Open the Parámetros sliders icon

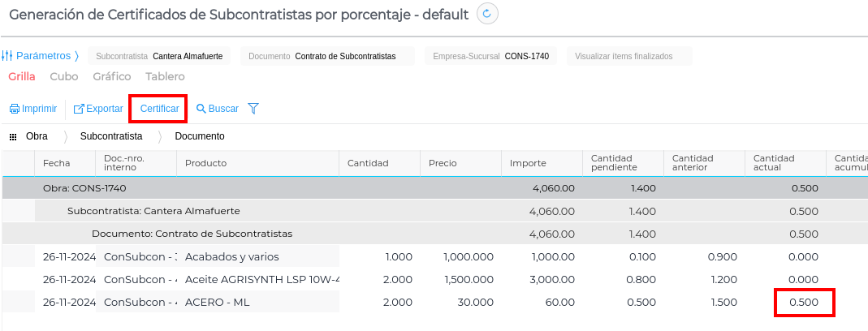(6, 56)
